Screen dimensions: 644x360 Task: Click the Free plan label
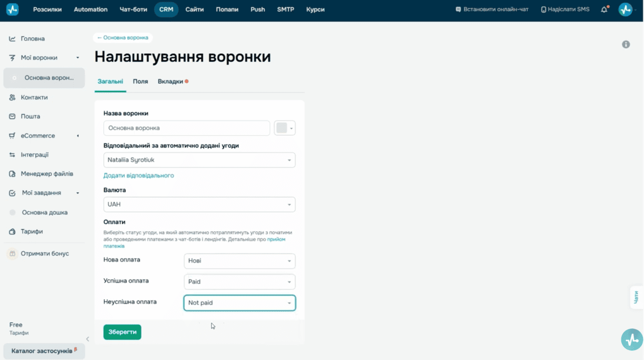[x=16, y=325]
